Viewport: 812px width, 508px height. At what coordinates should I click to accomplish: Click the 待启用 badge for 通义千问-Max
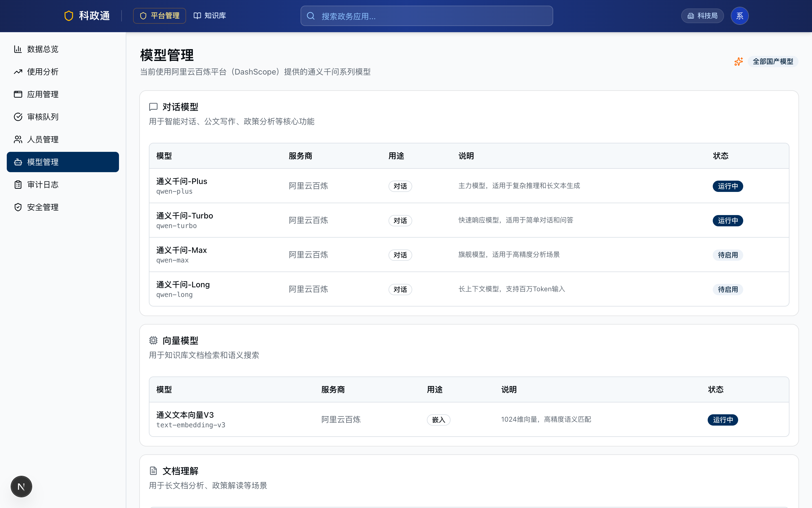point(728,255)
